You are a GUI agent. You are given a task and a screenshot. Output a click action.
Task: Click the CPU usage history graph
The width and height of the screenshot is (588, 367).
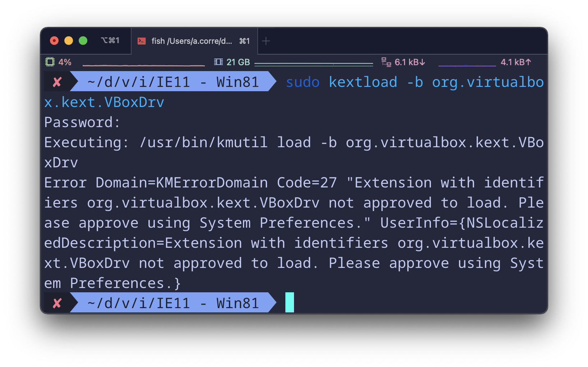143,65
